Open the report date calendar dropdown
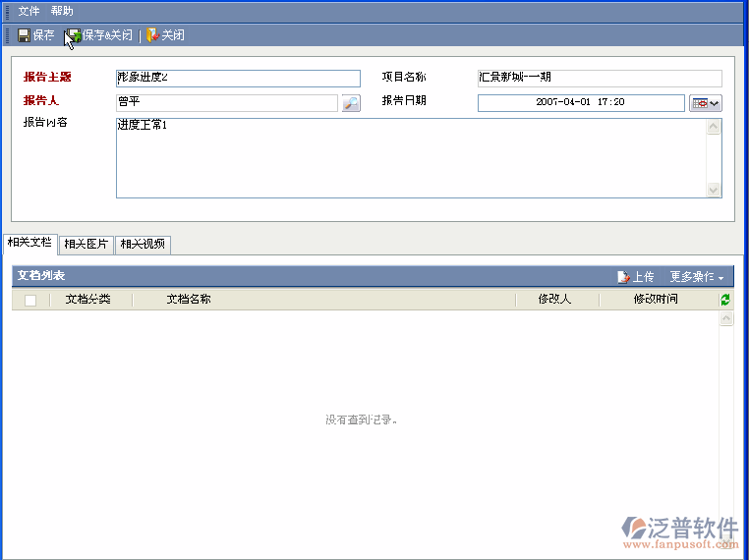749x560 pixels. tap(706, 103)
